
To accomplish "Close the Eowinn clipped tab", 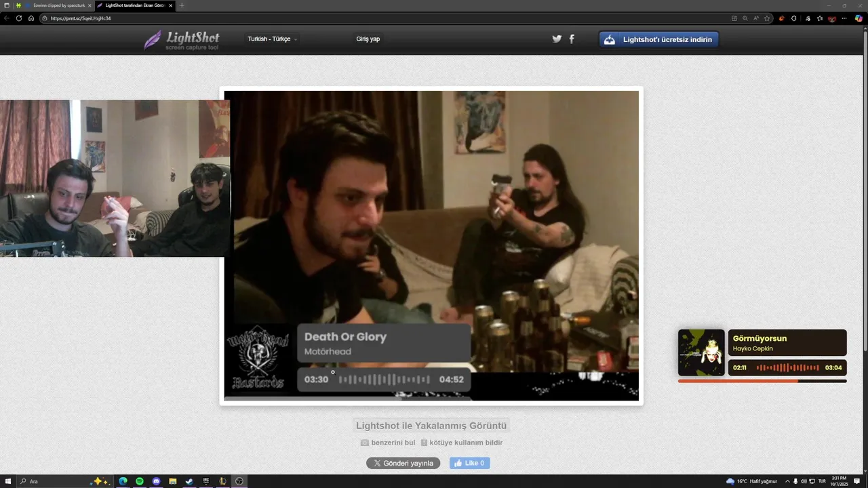I will [x=90, y=5].
